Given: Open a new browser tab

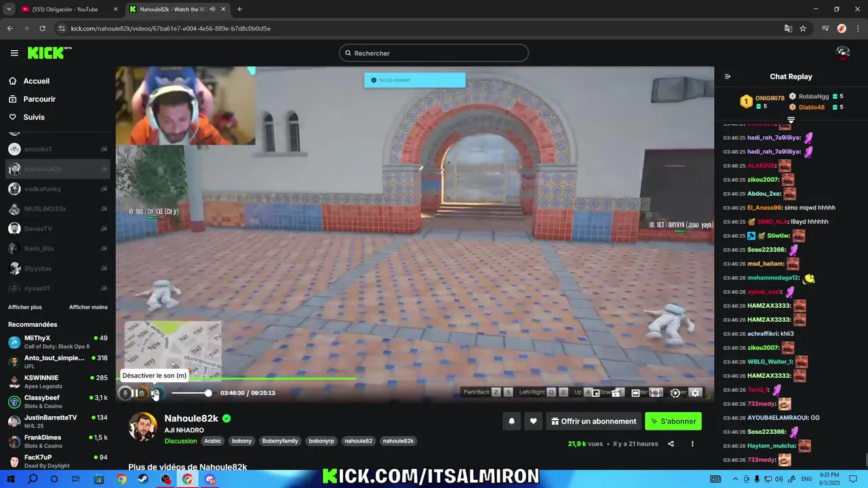Looking at the screenshot, I should click(239, 9).
